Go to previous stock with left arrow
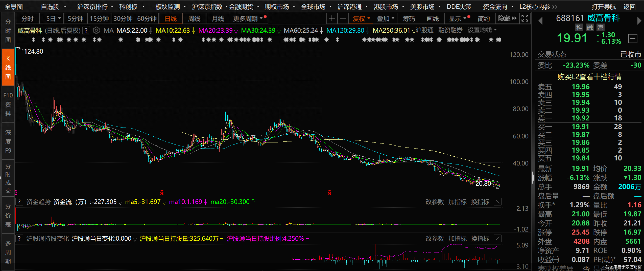The image size is (644, 271). tap(540, 20)
